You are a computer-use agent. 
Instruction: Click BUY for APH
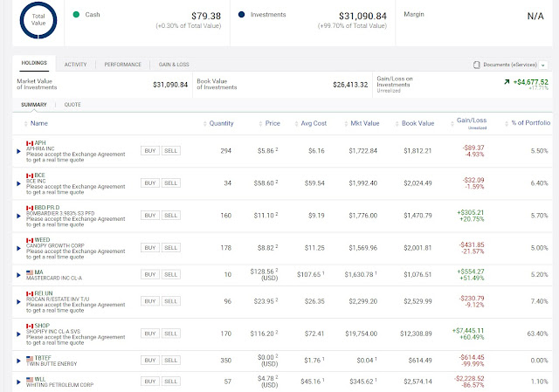pyautogui.click(x=150, y=151)
